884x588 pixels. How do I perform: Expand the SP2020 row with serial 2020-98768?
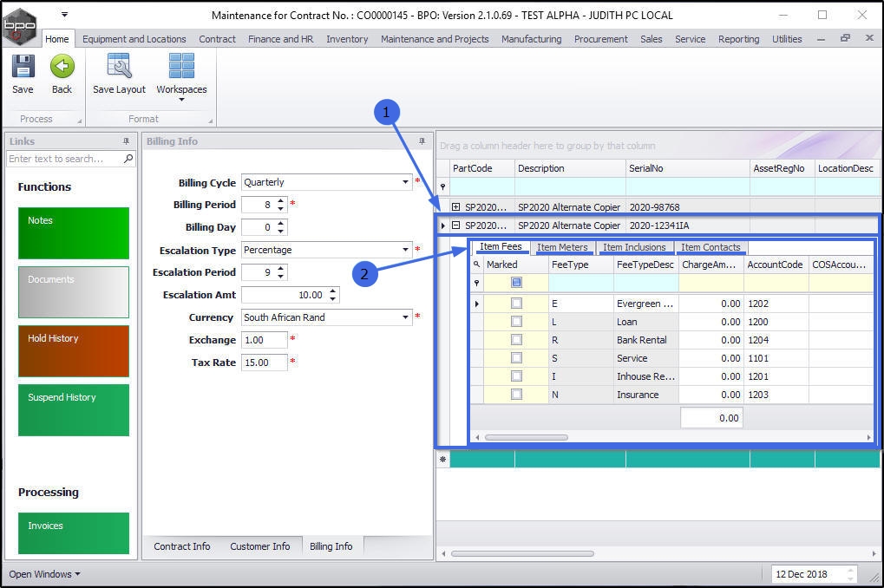pos(456,207)
